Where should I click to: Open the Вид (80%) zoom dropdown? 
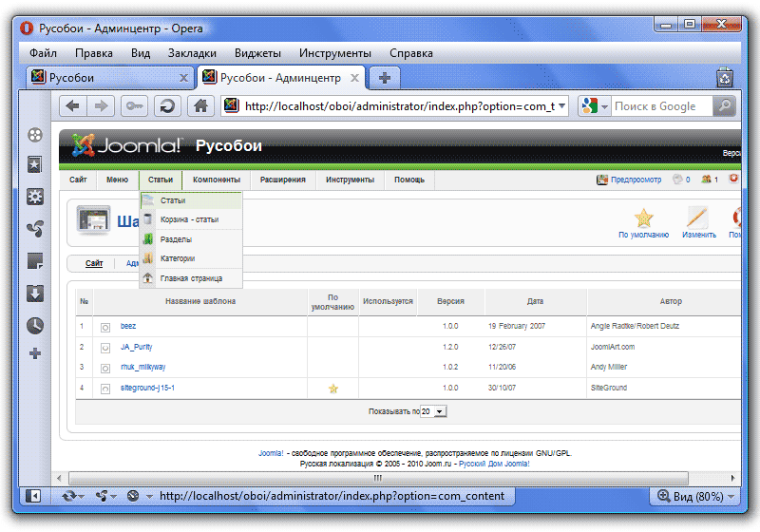pos(692,496)
